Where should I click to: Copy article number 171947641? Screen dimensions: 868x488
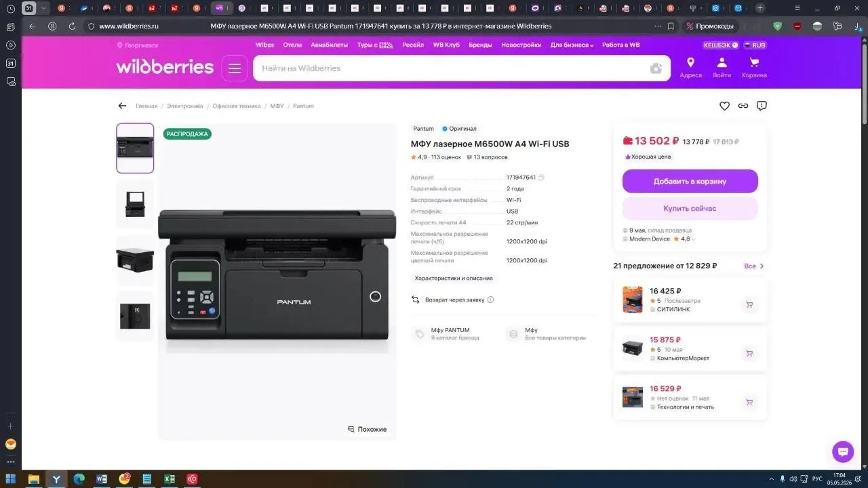coord(541,178)
